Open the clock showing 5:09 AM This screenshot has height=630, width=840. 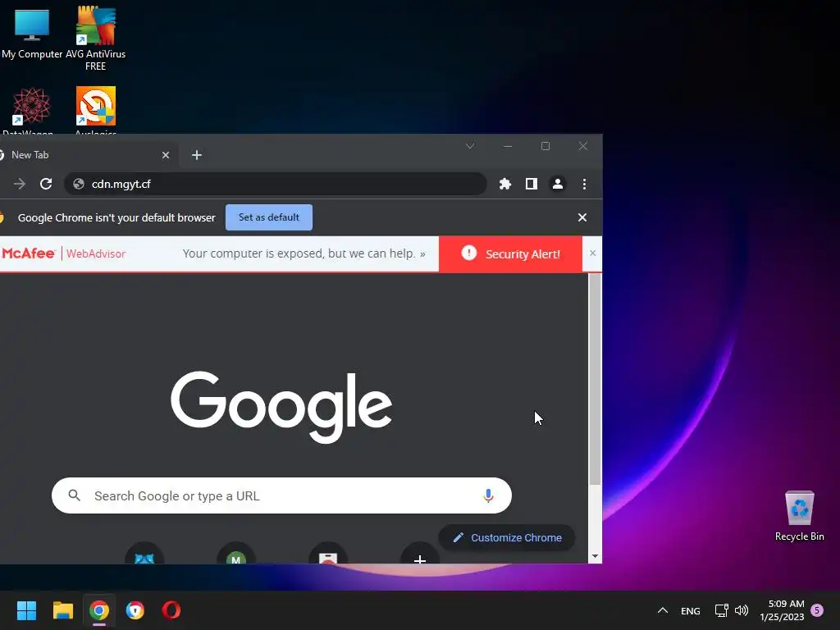point(782,610)
